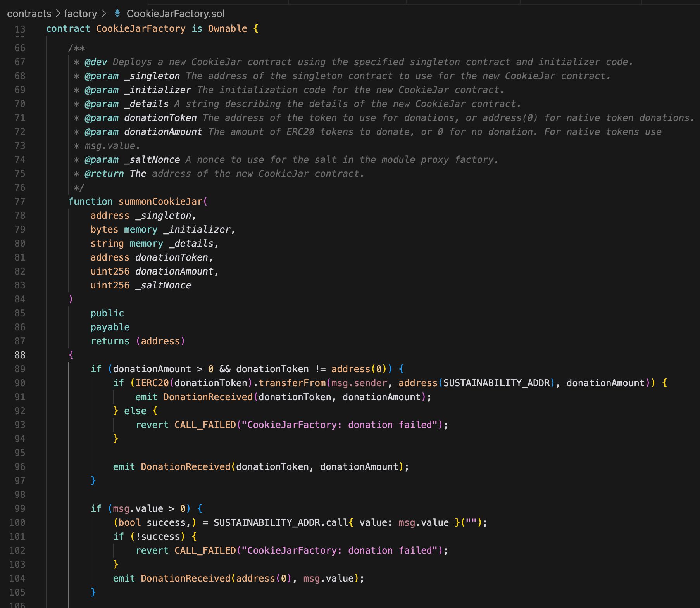Click '@param _saltNonce' comment text

click(132, 159)
